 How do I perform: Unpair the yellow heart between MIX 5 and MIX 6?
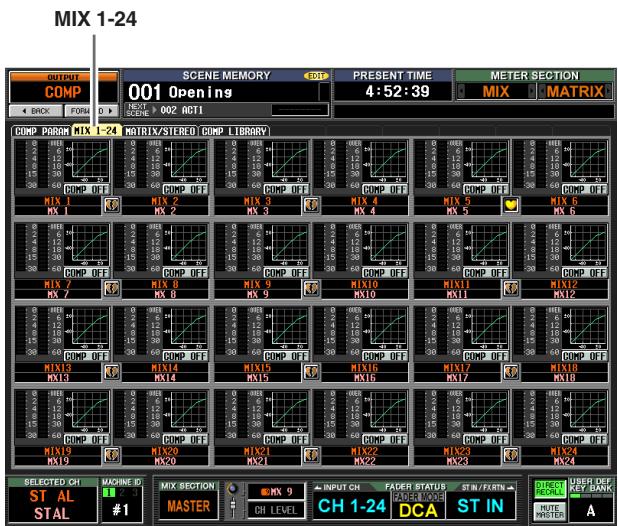(x=511, y=205)
